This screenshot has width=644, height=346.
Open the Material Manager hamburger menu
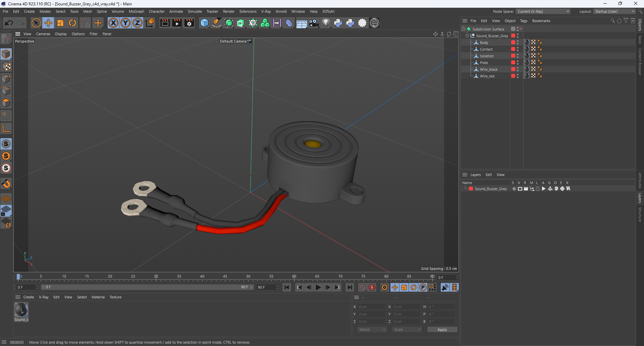(18, 297)
